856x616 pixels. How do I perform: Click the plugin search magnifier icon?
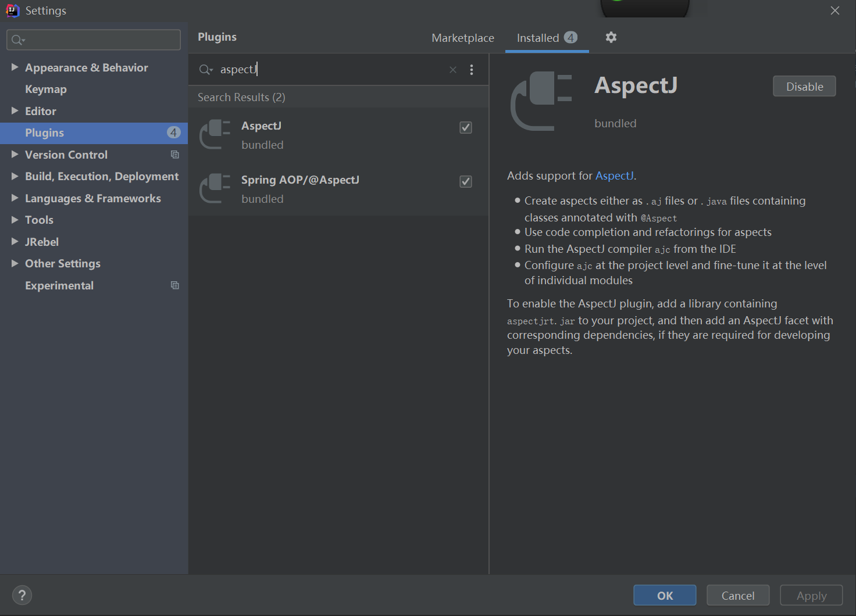point(205,70)
